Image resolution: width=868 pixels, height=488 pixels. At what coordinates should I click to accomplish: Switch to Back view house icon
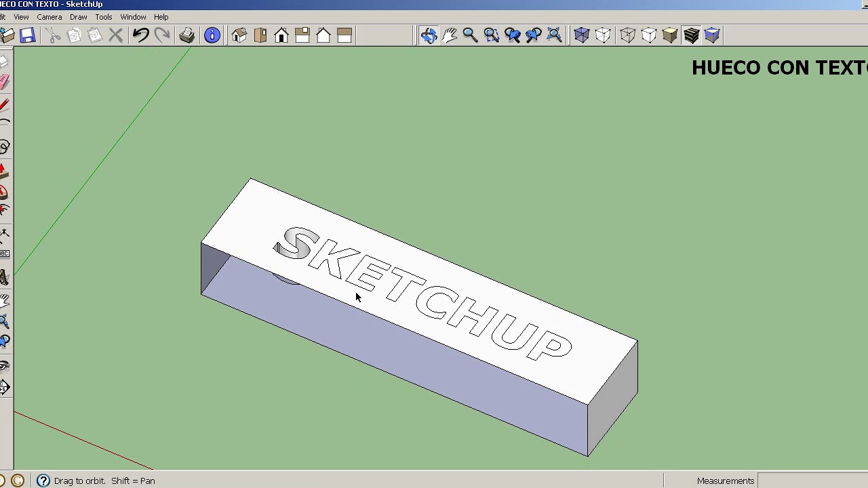(x=323, y=35)
